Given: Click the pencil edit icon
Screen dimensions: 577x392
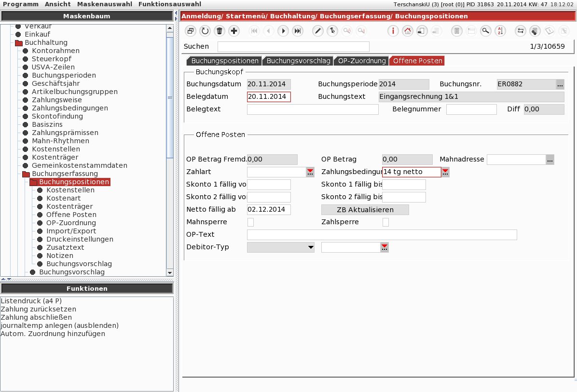Looking at the screenshot, I should point(317,31).
